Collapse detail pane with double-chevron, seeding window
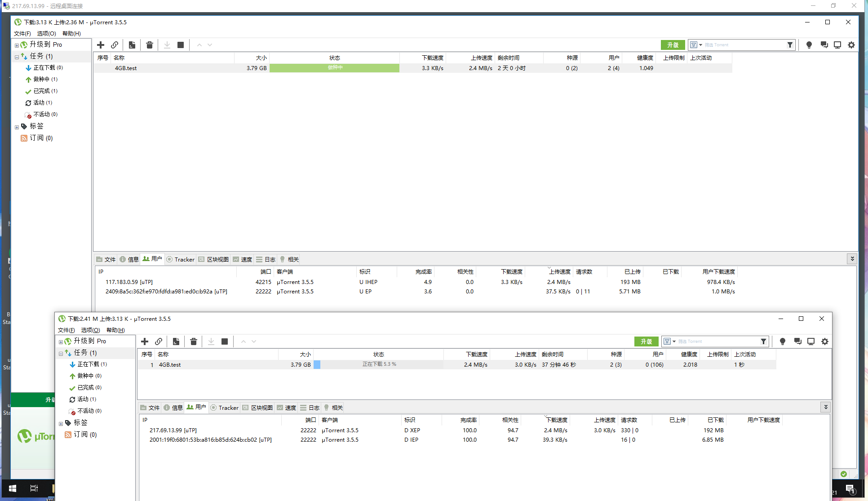The width and height of the screenshot is (868, 501). coord(852,259)
